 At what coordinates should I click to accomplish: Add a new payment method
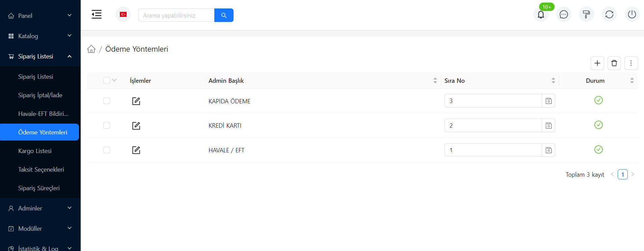pyautogui.click(x=597, y=63)
